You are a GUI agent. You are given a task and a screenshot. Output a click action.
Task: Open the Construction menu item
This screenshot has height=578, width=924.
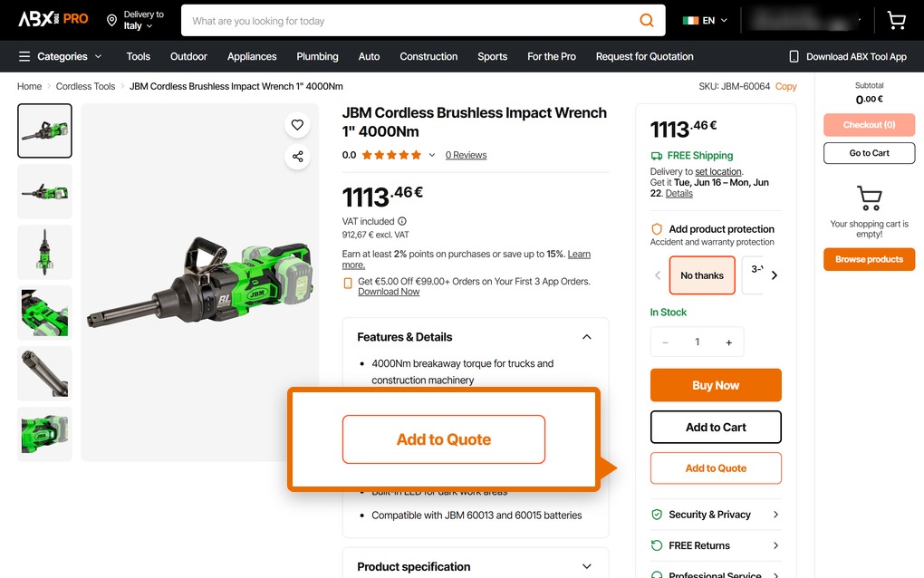tap(428, 56)
